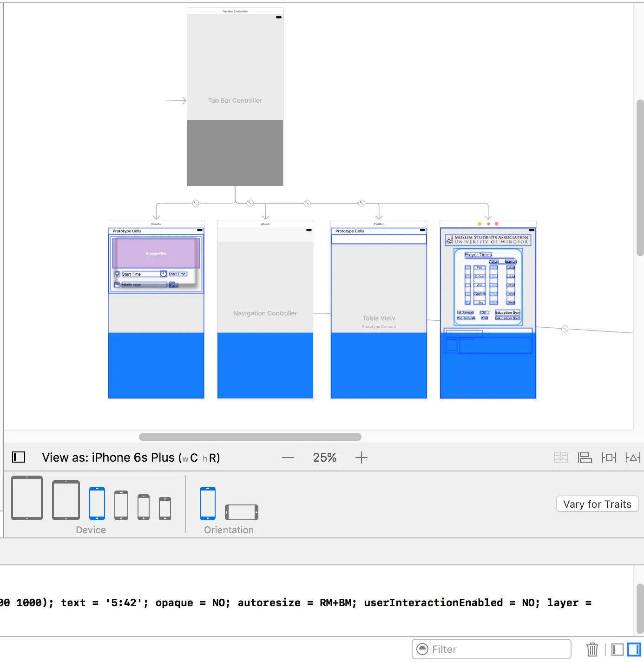The image size is (644, 663).
Task: Click the console text '5:42' output line
Action: (296, 603)
